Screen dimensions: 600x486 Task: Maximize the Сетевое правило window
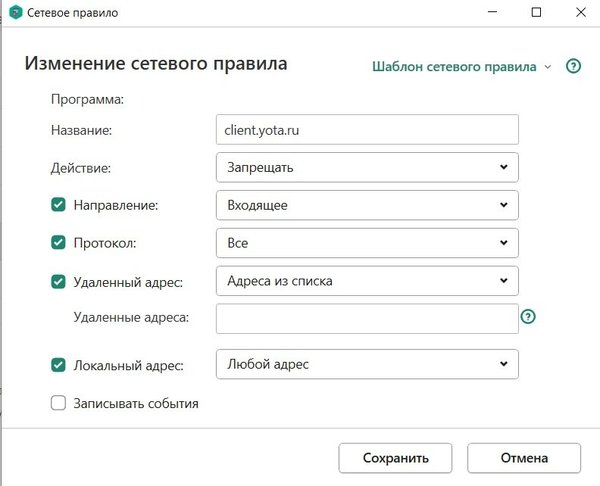(x=536, y=12)
